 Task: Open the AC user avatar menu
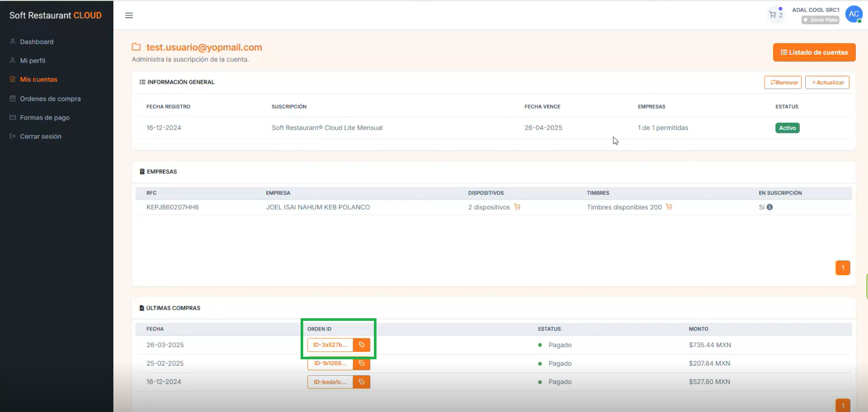coord(854,14)
